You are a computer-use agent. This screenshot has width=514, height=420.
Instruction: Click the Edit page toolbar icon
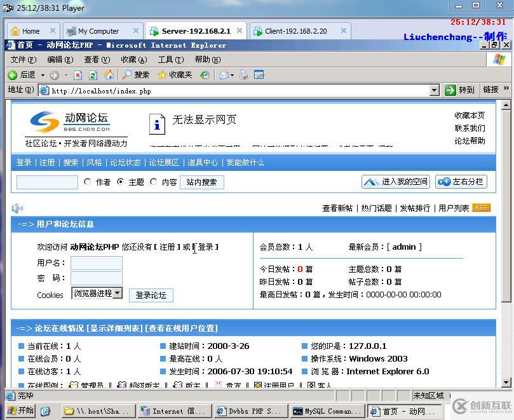tap(259, 75)
